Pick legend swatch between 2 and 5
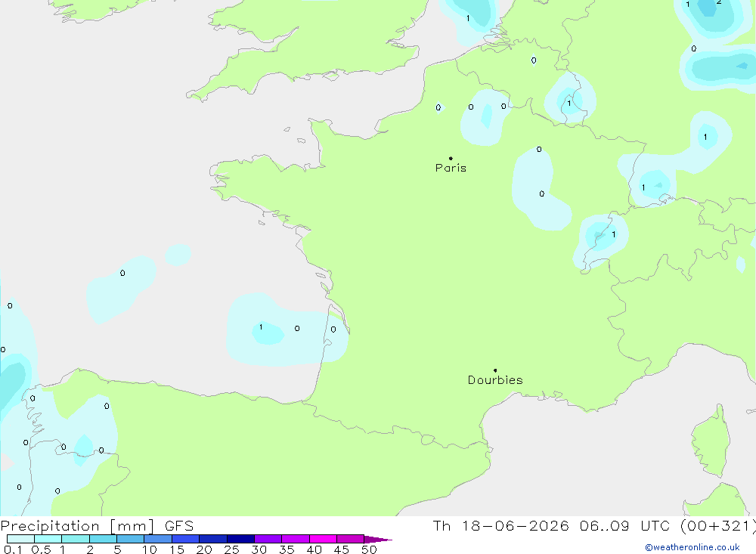The image size is (756, 554). [x=103, y=539]
